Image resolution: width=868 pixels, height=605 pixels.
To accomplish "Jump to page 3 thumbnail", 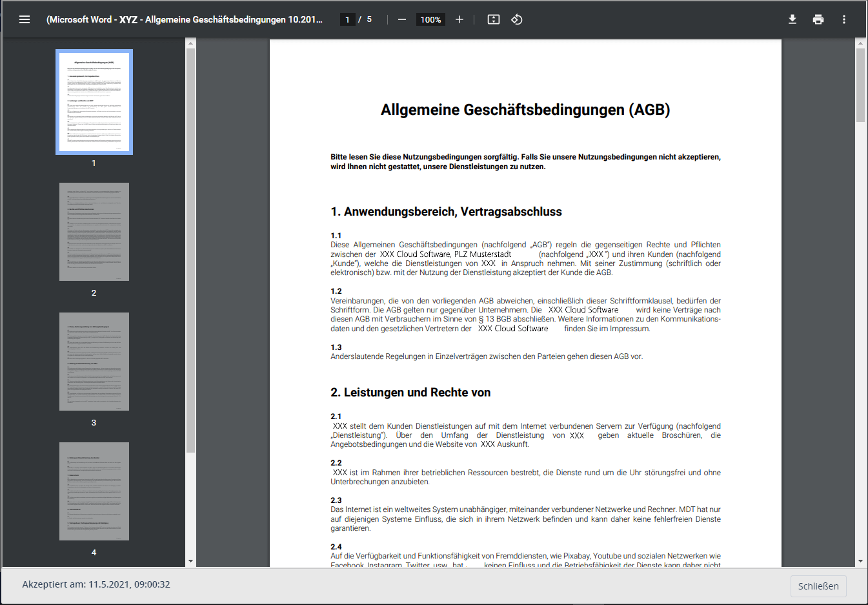I will [x=94, y=362].
